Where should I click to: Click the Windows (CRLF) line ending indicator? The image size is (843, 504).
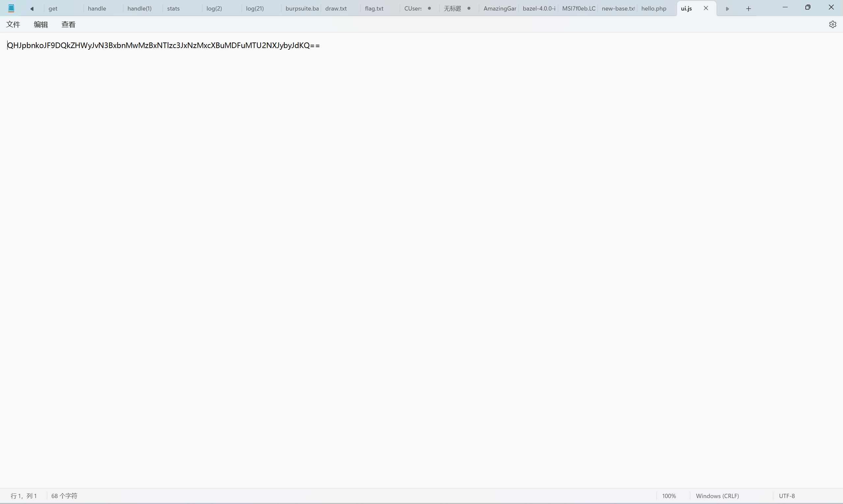coord(717,496)
